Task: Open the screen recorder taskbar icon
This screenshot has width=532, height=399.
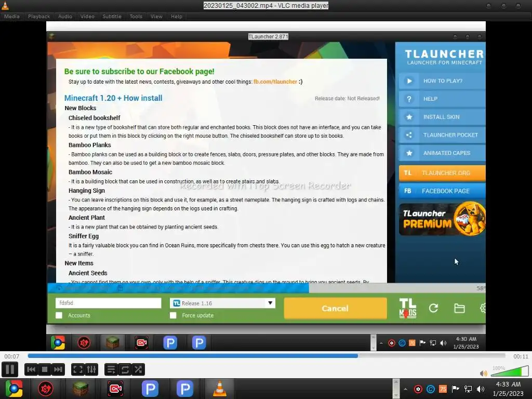Action: (115, 389)
